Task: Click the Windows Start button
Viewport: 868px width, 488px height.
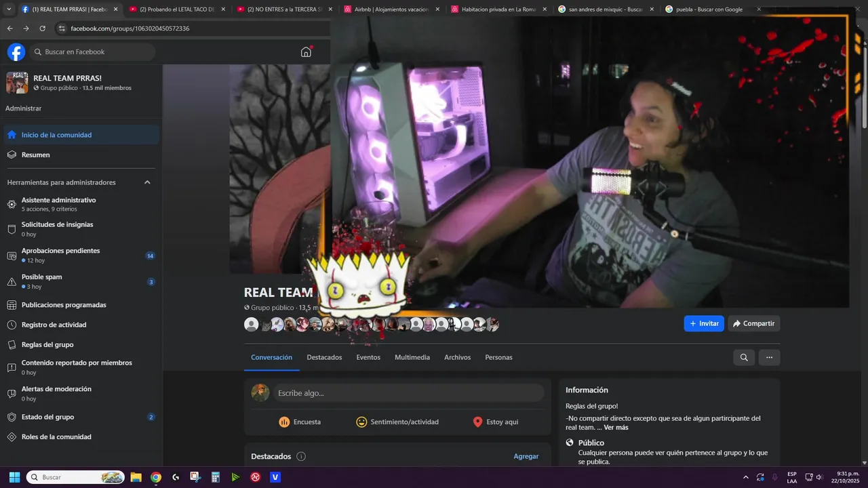Action: (x=14, y=477)
